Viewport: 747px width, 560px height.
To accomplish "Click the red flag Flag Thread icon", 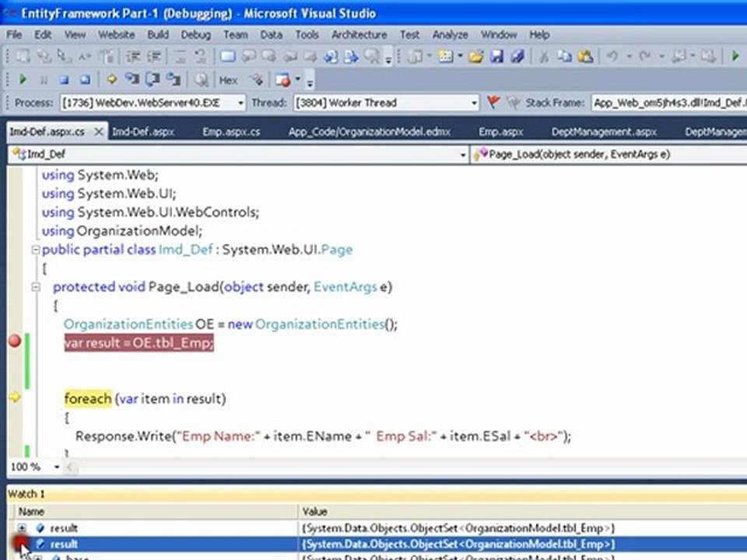I will point(494,103).
